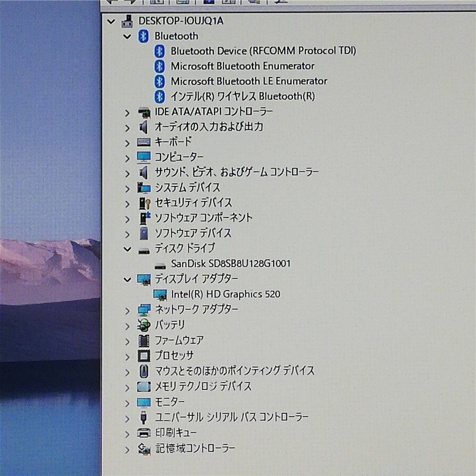Click the audio input/output speaker icon
Viewport: 476px width, 476px height.
click(x=143, y=127)
